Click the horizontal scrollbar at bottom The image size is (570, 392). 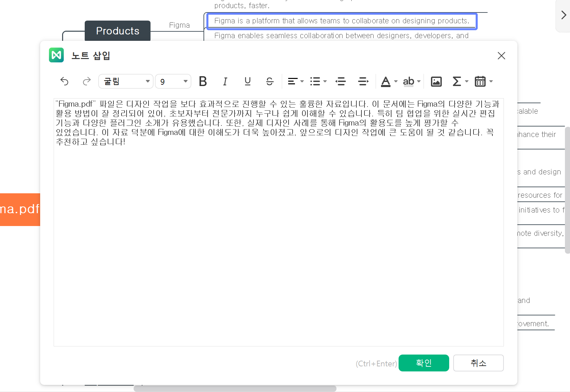coord(235,389)
